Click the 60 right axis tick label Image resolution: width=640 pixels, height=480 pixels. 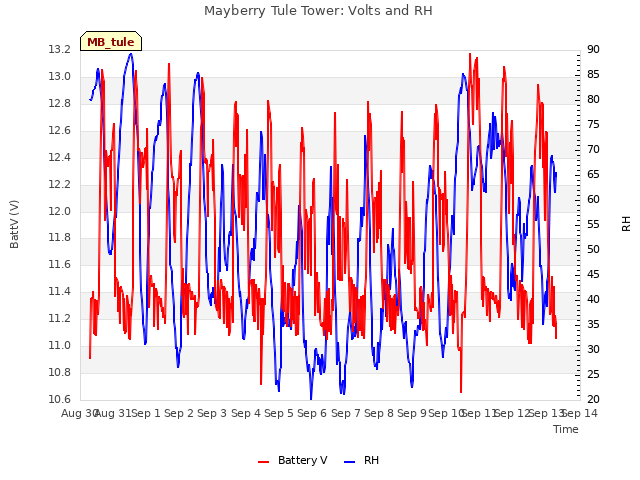tap(593, 200)
